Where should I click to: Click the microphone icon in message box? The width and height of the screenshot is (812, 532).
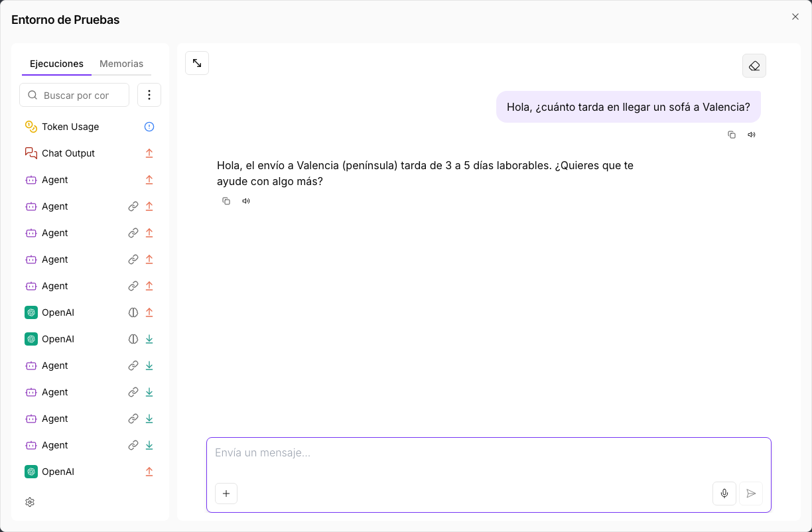pyautogui.click(x=724, y=494)
